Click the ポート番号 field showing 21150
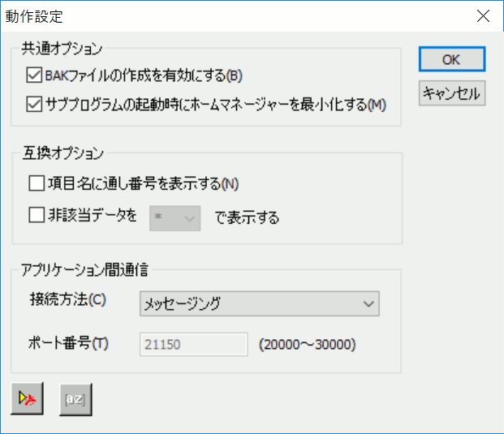 (194, 345)
